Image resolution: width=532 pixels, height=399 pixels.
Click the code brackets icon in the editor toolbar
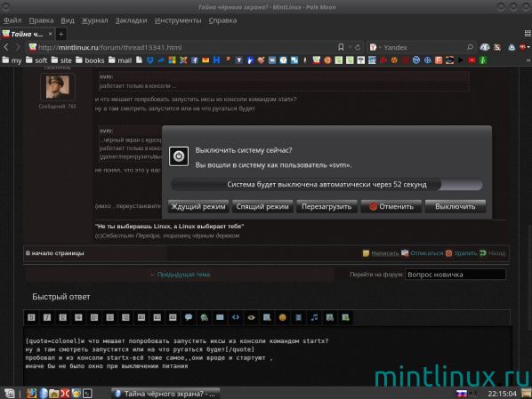point(236,317)
